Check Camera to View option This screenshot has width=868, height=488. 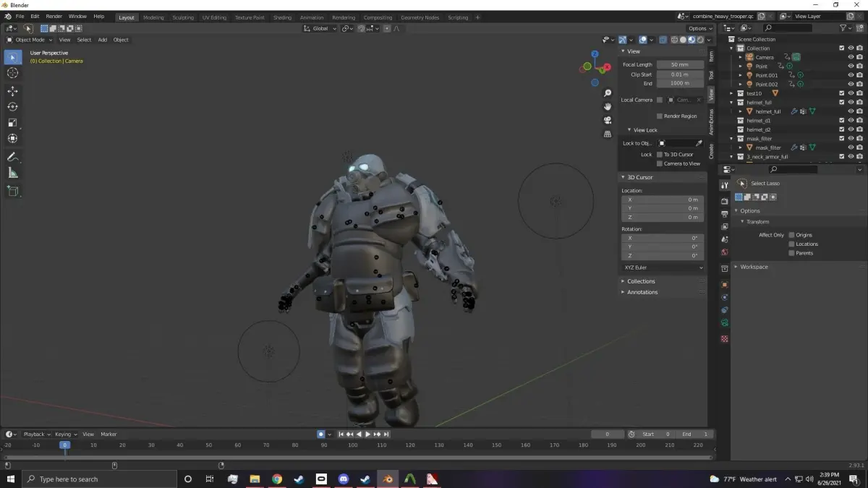pyautogui.click(x=660, y=163)
